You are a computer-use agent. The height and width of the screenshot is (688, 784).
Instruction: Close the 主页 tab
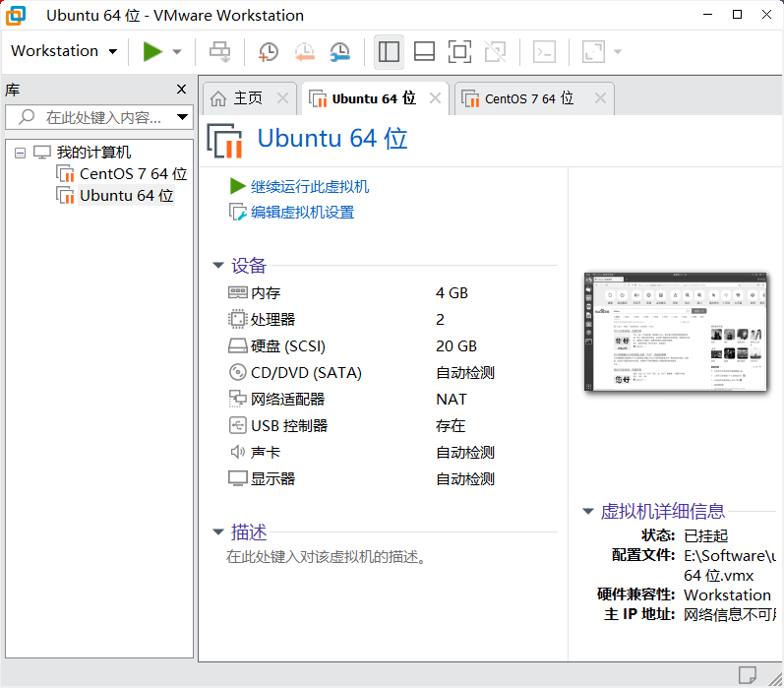(283, 98)
